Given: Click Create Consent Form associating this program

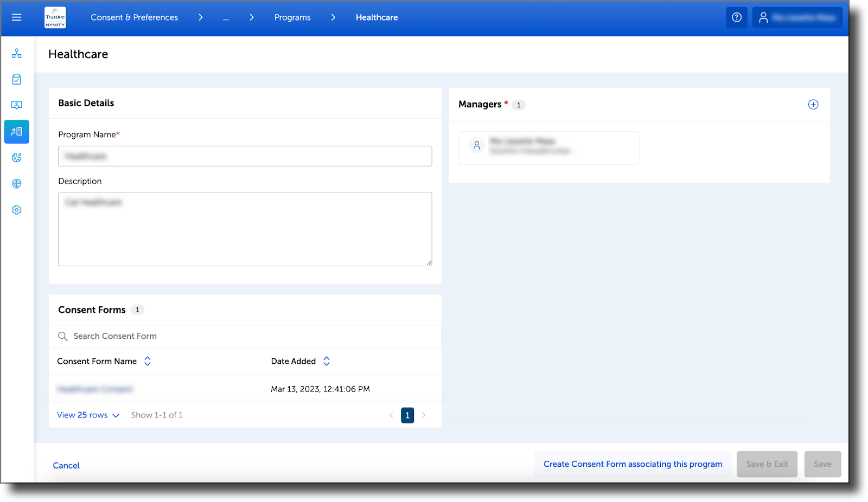Looking at the screenshot, I should [x=633, y=464].
